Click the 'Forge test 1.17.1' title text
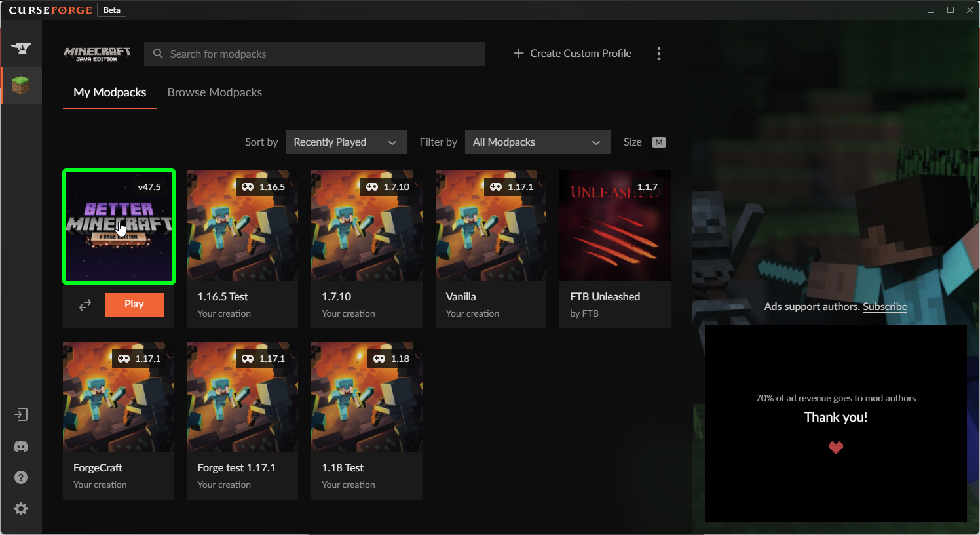 [236, 467]
